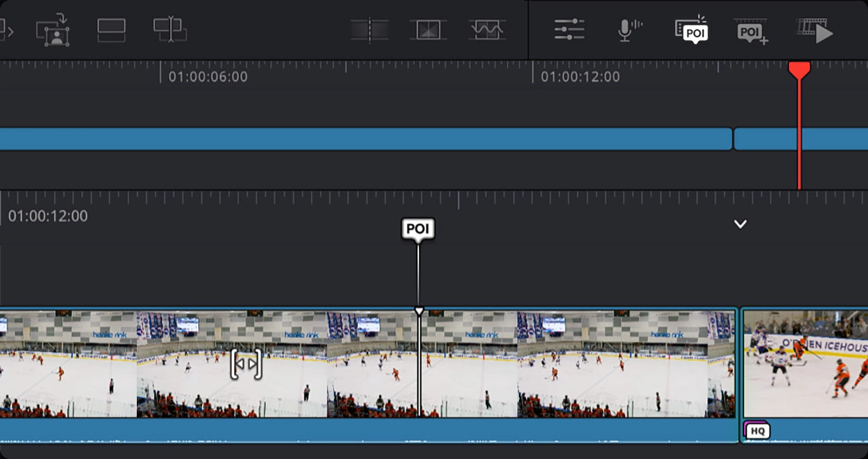Click the trim cursor on the rink clip
The width and height of the screenshot is (868, 459).
(x=246, y=364)
